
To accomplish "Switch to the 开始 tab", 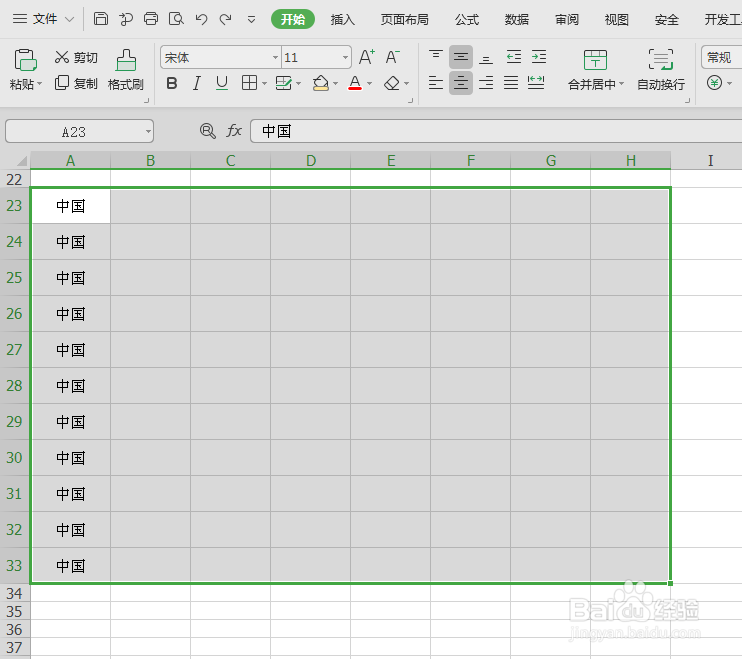I will coord(293,19).
